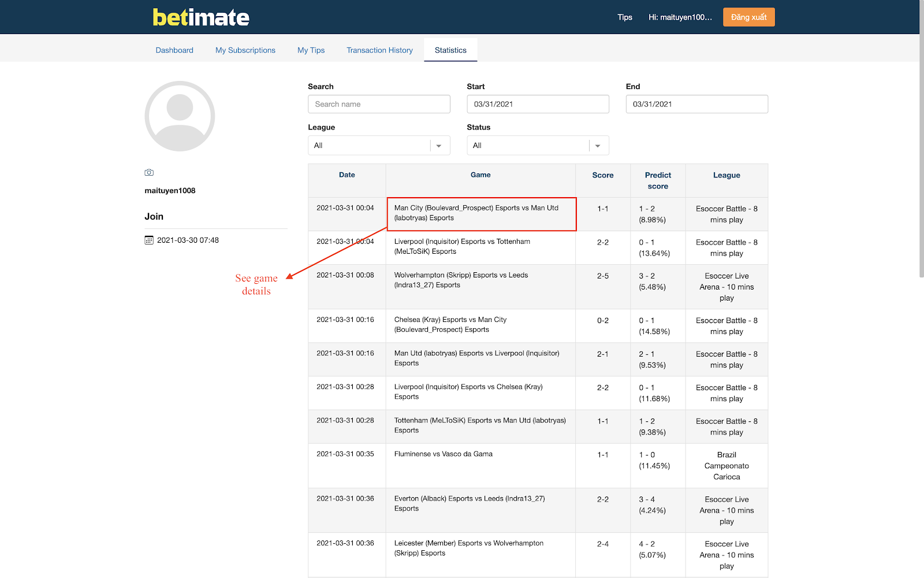Open the My Subscriptions tab
Screen dimensions: 924x578
(245, 50)
